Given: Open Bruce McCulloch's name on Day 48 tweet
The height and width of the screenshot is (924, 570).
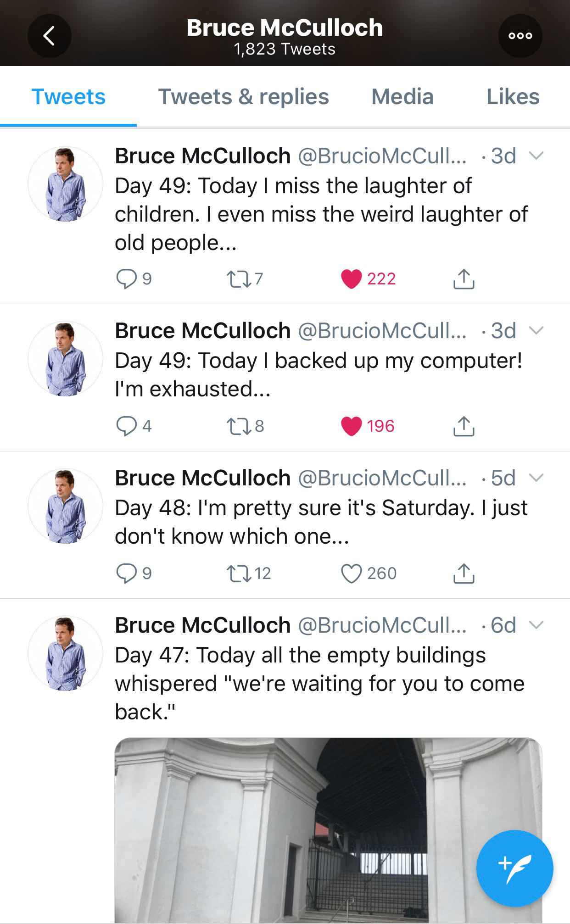Looking at the screenshot, I should pyautogui.click(x=202, y=478).
